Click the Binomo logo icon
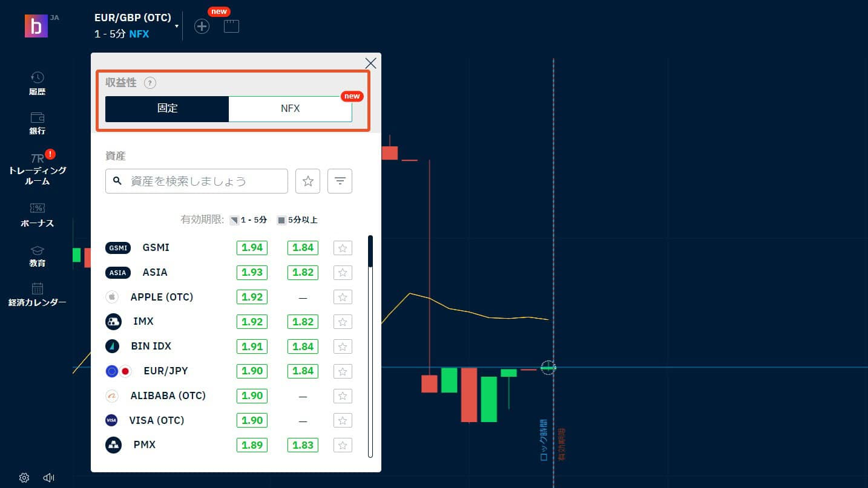Screen dimensions: 868x488 pyautogui.click(x=36, y=26)
